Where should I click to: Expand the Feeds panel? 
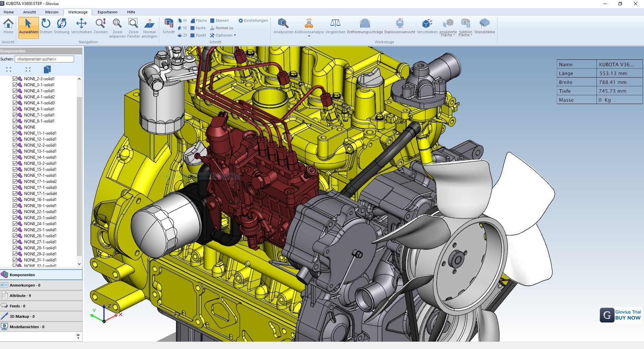click(x=41, y=306)
